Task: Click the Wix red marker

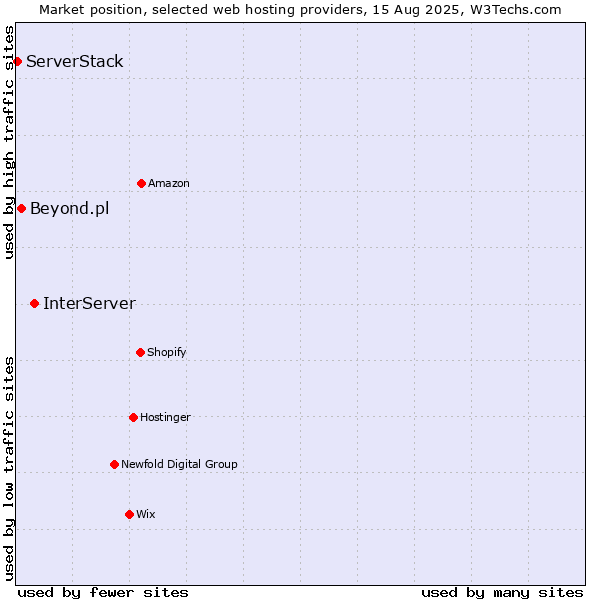Action: coord(129,515)
